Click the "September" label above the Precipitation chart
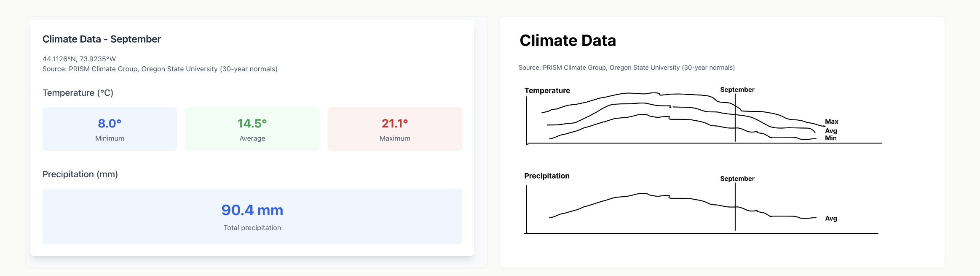Viewport: 980px width, 276px height. pyautogui.click(x=737, y=179)
